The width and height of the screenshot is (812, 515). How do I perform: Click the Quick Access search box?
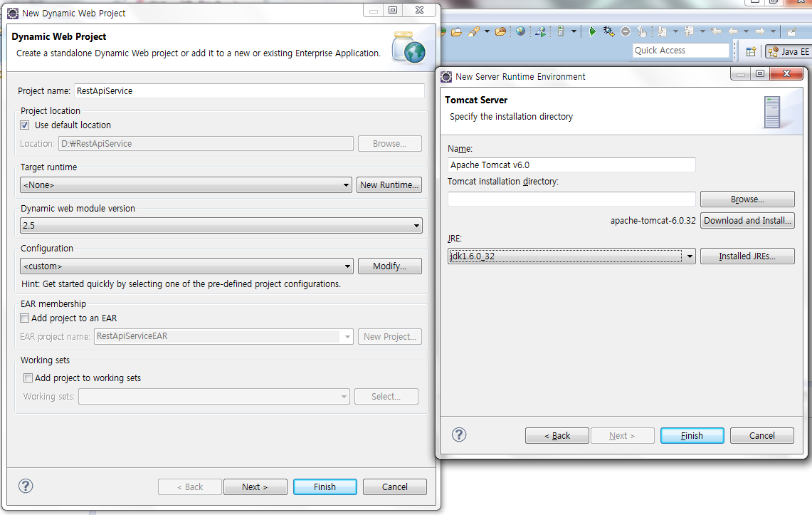(x=680, y=51)
